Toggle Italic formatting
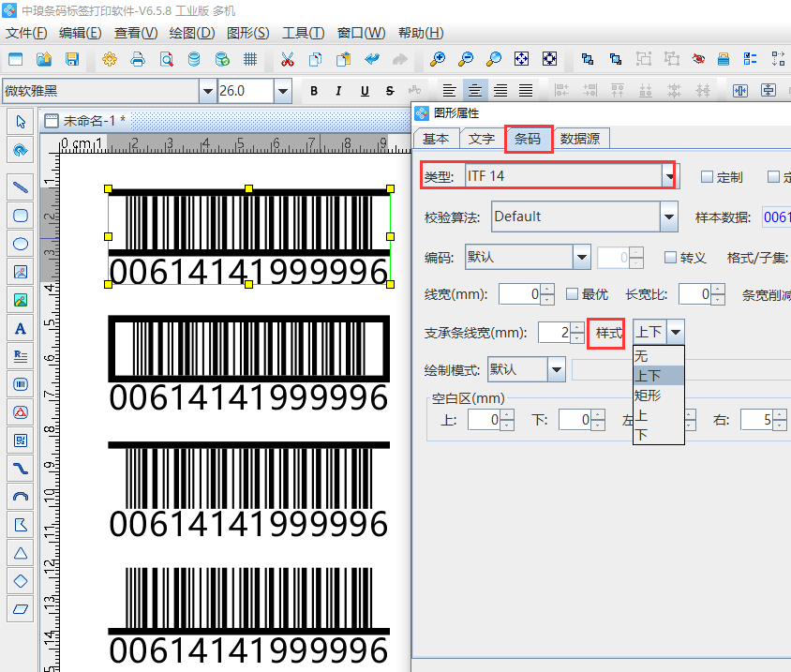The image size is (791, 672). (x=338, y=91)
